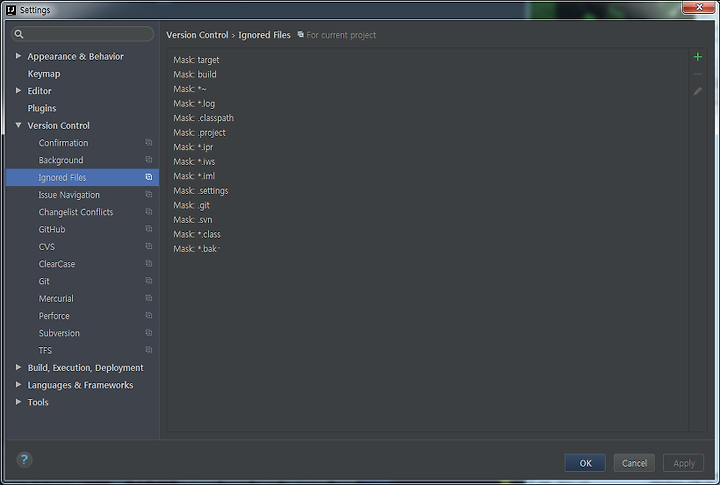This screenshot has width=720, height=485.
Task: Open the Keymap settings page
Action: tap(44, 74)
